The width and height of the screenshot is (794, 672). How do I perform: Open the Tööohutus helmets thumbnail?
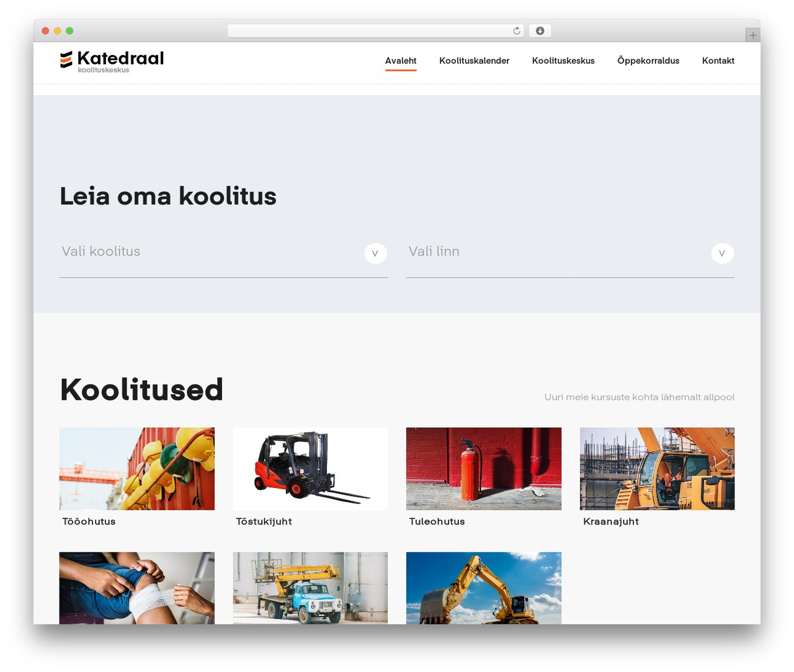(x=137, y=469)
